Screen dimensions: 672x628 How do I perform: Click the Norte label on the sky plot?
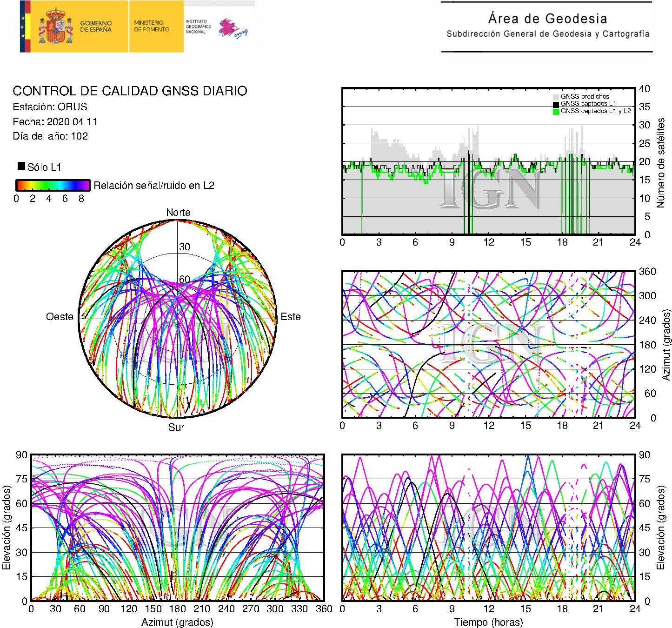point(178,213)
